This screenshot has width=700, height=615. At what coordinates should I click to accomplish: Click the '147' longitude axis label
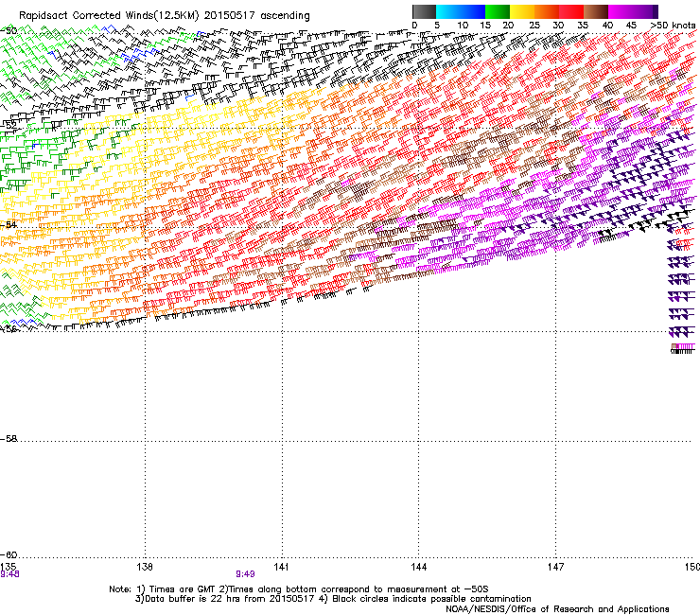pyautogui.click(x=555, y=567)
